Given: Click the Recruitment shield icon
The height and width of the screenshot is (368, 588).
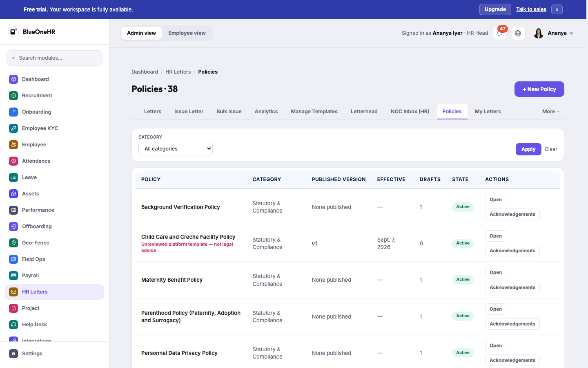Looking at the screenshot, I should pos(13,96).
